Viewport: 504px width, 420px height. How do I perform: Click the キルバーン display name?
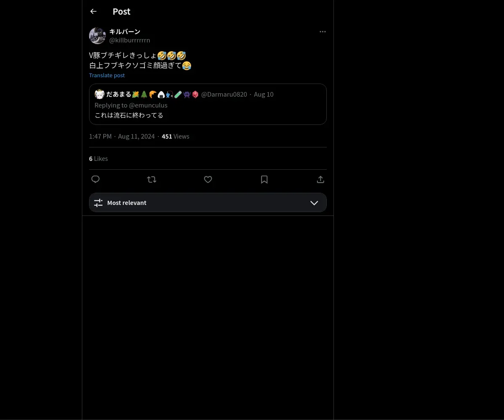point(125,31)
